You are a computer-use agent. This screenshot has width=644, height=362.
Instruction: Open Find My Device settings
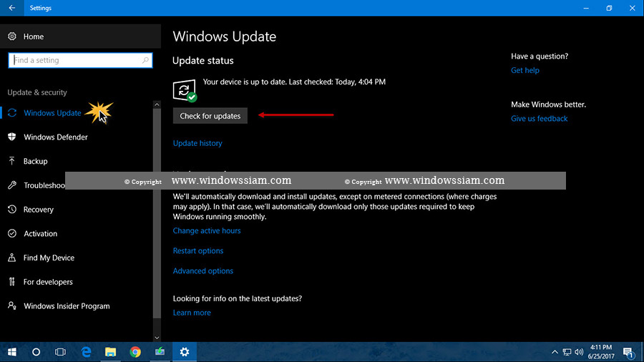49,258
